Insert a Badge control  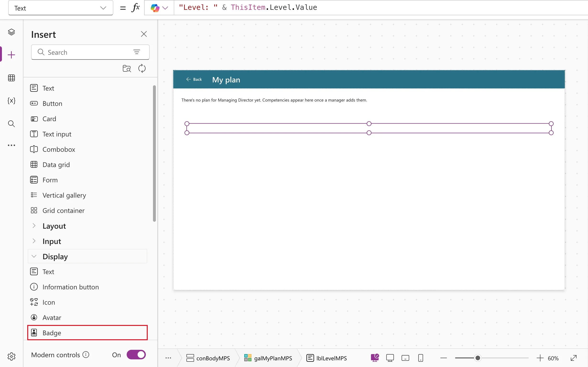(87, 333)
